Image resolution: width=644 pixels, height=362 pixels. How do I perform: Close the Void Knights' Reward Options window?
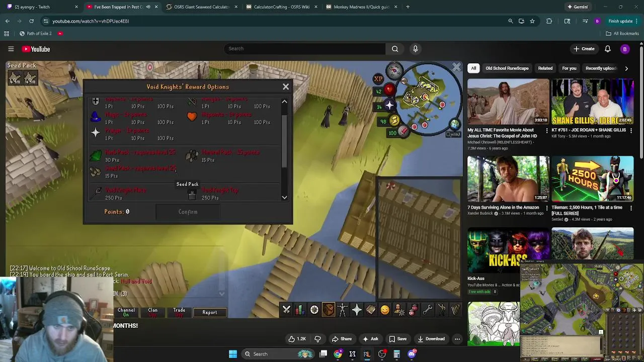pos(286,87)
